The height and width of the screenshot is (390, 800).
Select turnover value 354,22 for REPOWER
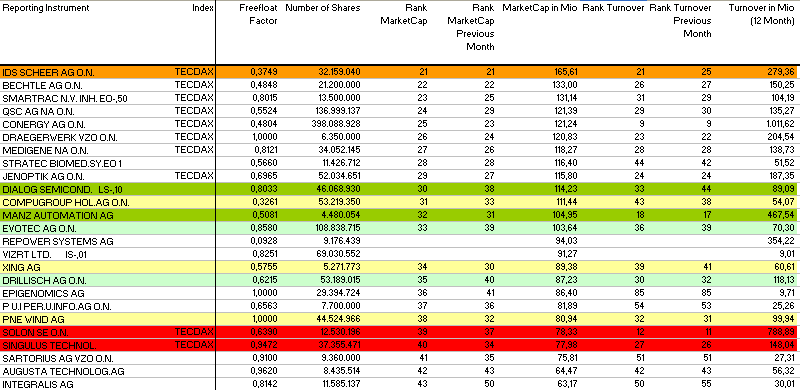coord(781,241)
